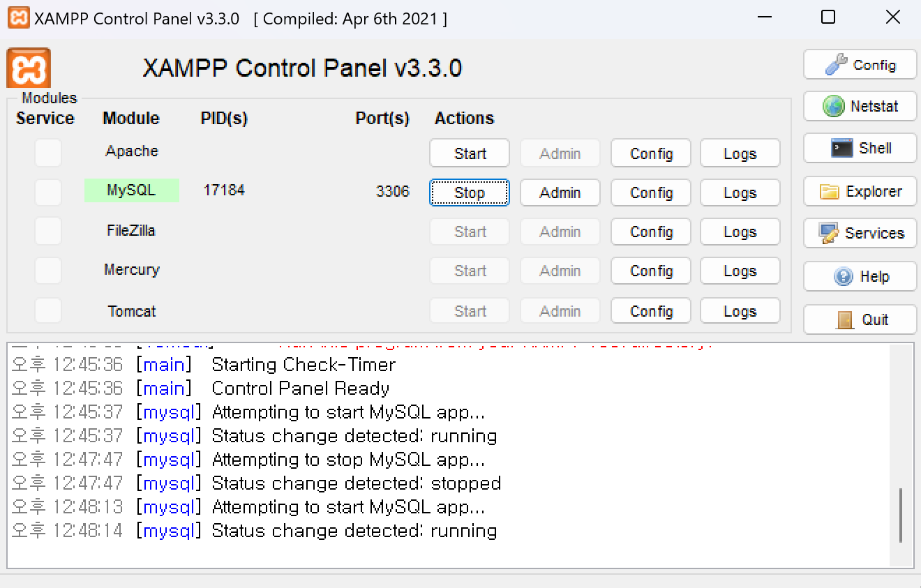Enable the FileZilla service checkbox
Viewport: 921px width, 588px height.
click(x=47, y=232)
